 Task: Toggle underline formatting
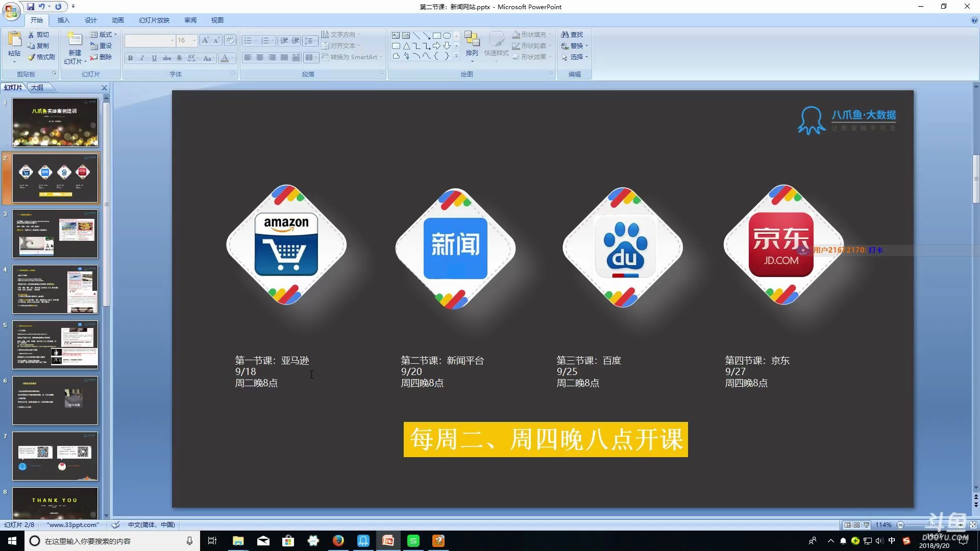tap(154, 58)
